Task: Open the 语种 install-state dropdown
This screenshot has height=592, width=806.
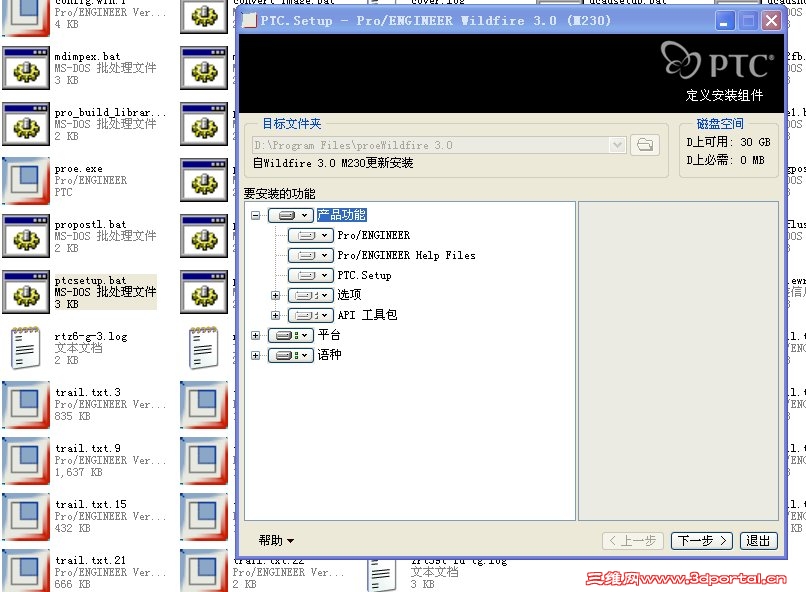Action: pyautogui.click(x=291, y=356)
